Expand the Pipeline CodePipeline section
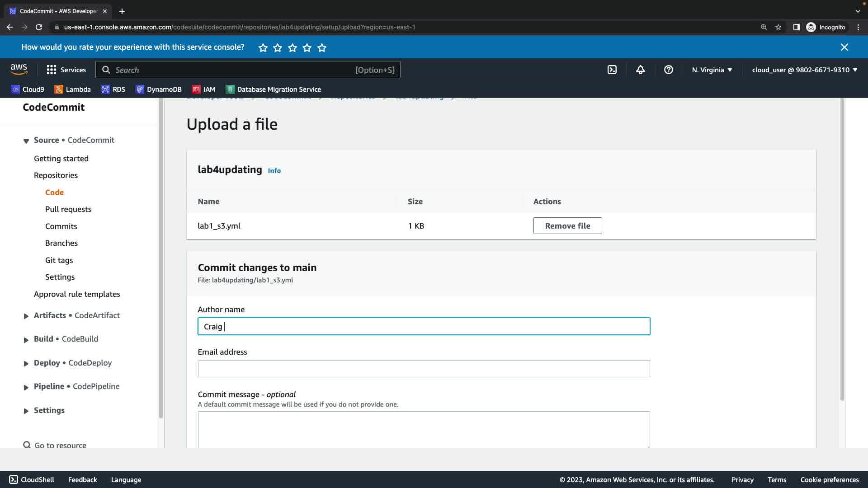This screenshot has height=488, width=868. point(26,387)
